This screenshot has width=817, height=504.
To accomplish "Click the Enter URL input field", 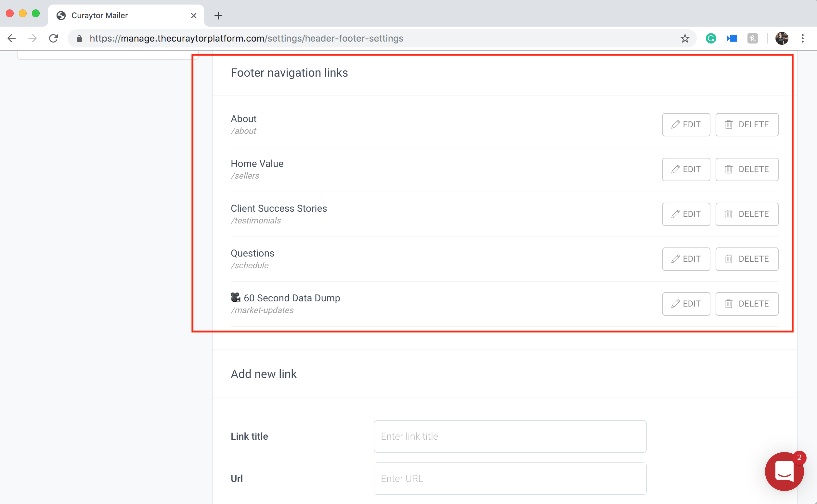I will 510,479.
